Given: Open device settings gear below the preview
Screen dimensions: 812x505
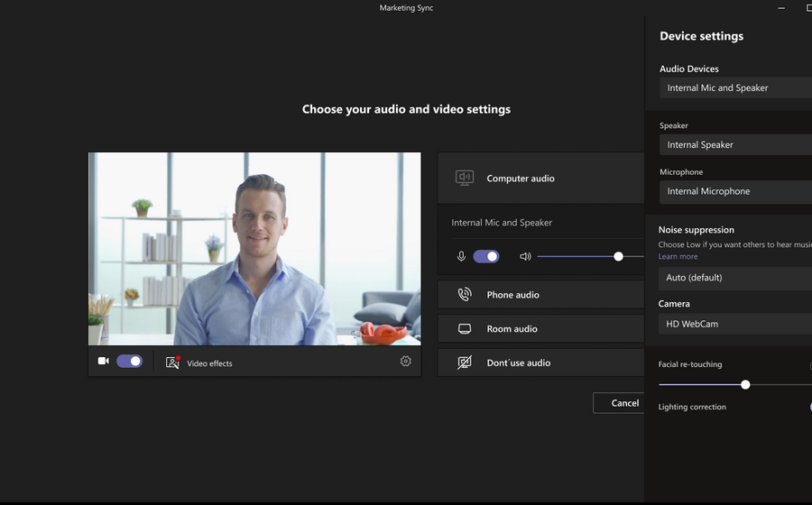Looking at the screenshot, I should (405, 361).
